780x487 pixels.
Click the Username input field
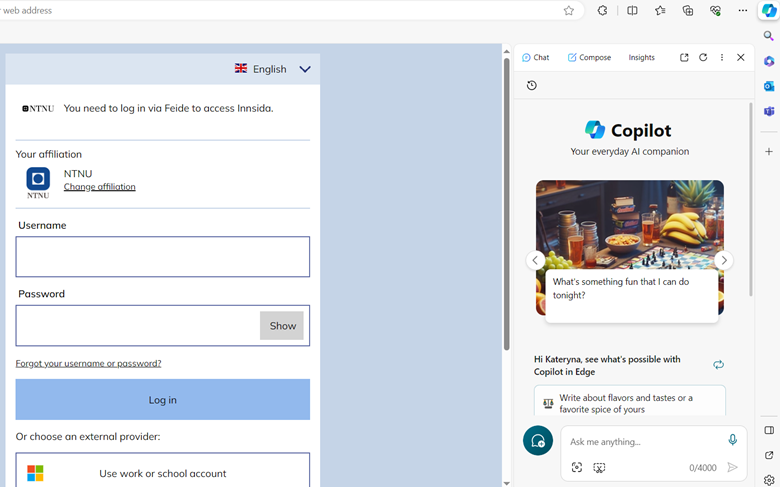click(163, 257)
